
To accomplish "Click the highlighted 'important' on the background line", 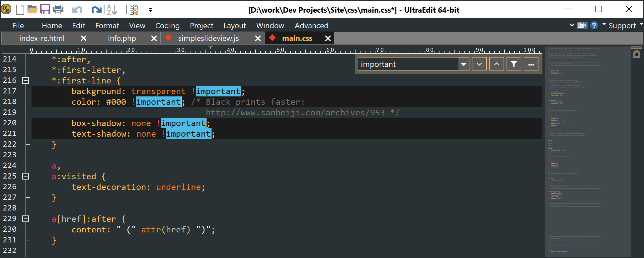I will coord(218,91).
